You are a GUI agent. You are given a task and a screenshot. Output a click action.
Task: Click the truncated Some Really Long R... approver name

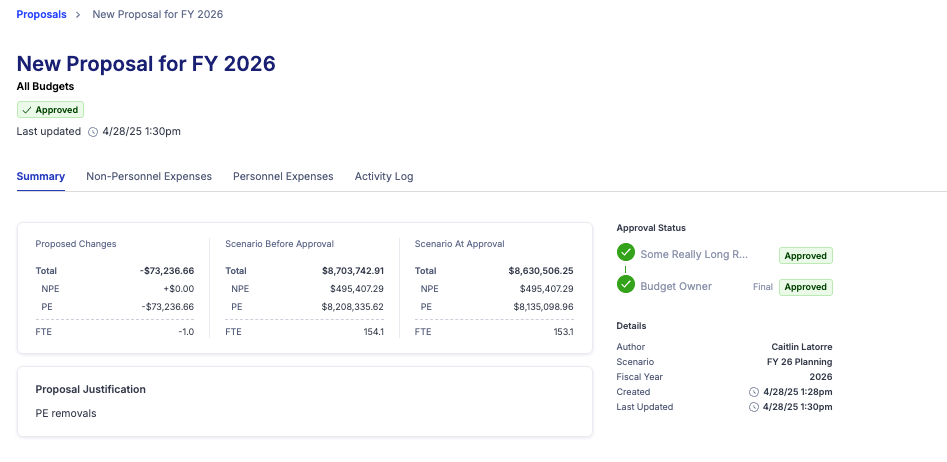click(694, 255)
